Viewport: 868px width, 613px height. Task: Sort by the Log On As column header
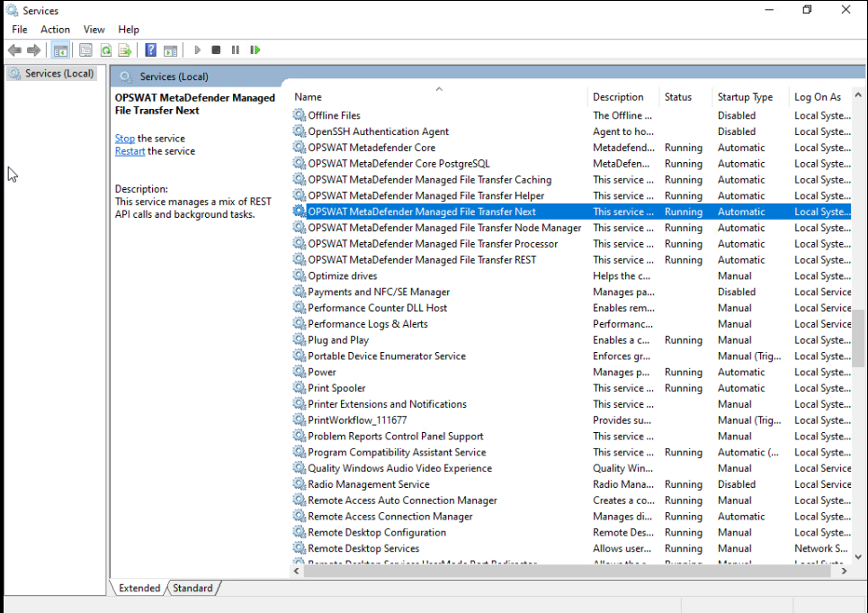(821, 97)
